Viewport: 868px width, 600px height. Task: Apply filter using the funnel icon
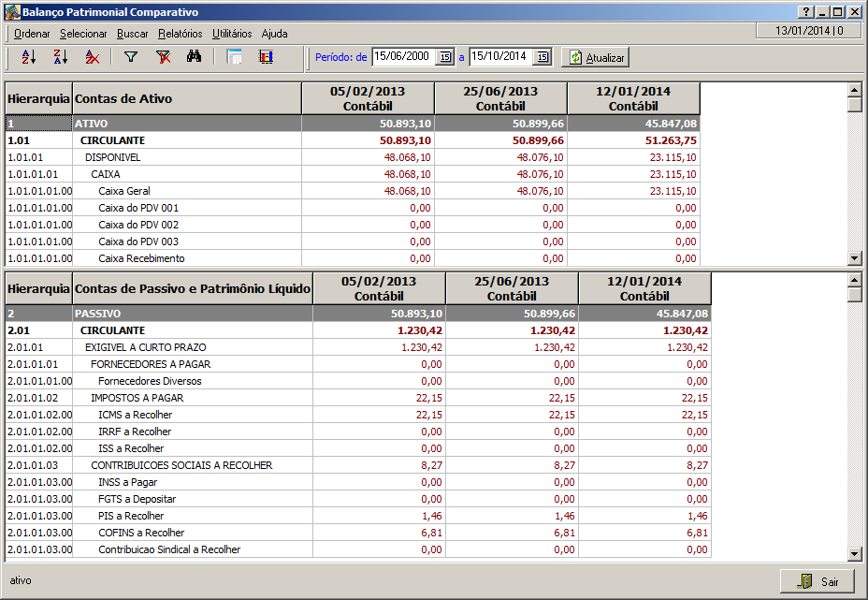click(x=131, y=57)
